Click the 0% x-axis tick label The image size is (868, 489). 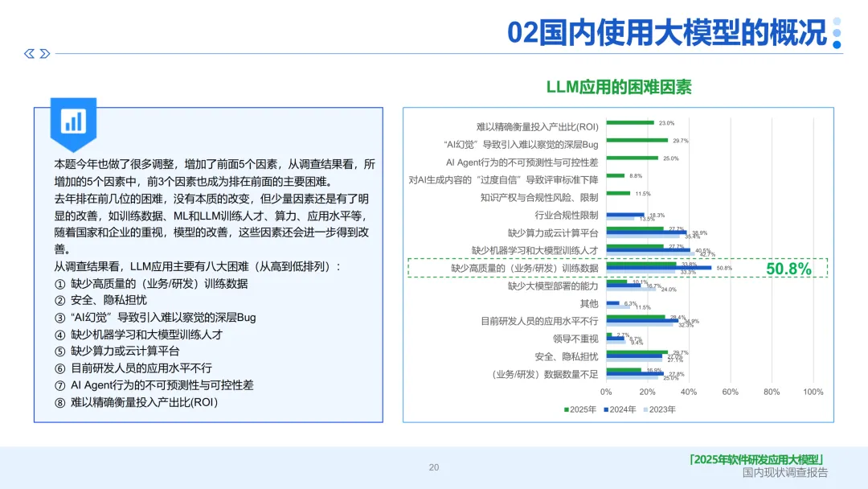pos(606,392)
